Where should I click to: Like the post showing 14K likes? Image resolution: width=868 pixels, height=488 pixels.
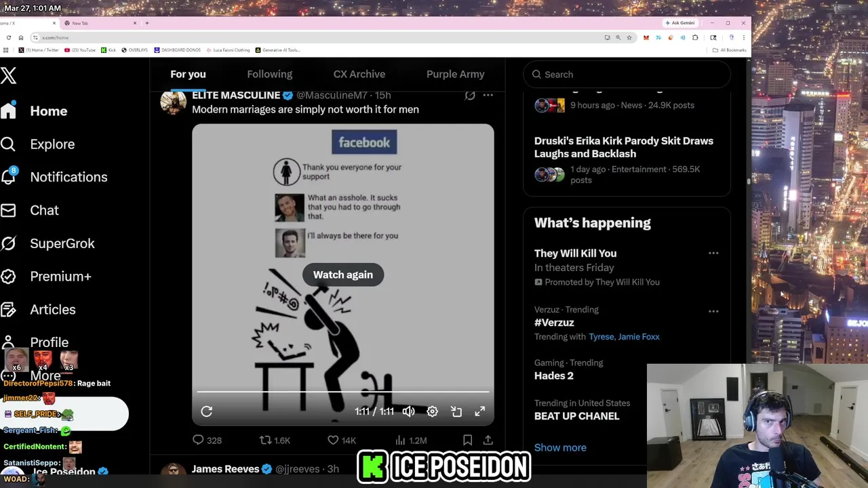pos(342,440)
